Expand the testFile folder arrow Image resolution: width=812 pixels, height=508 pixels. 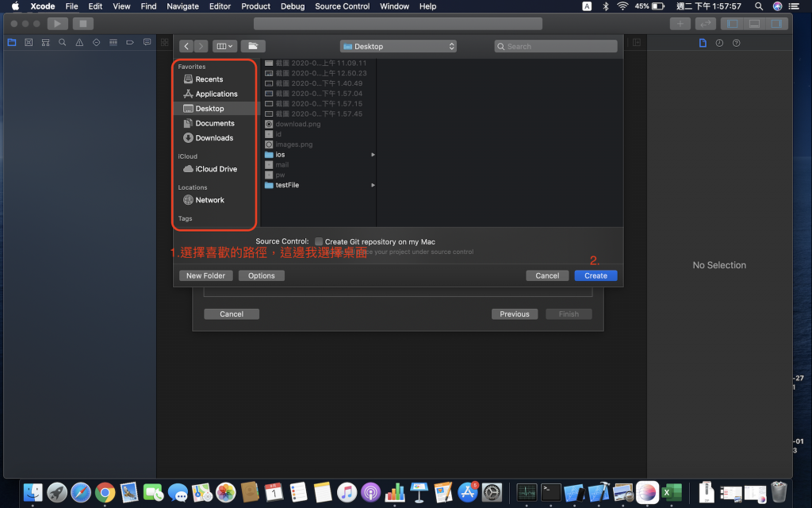point(373,185)
